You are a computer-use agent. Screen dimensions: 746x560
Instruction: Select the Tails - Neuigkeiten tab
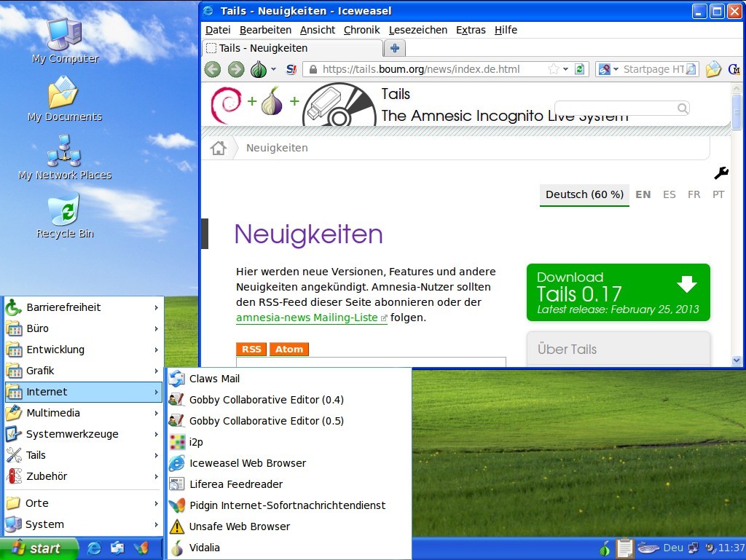[293, 48]
